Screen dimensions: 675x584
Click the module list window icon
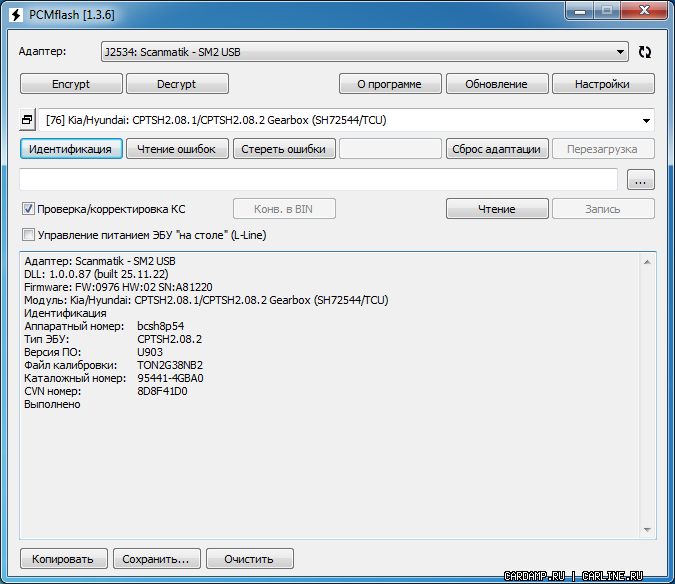(x=27, y=120)
